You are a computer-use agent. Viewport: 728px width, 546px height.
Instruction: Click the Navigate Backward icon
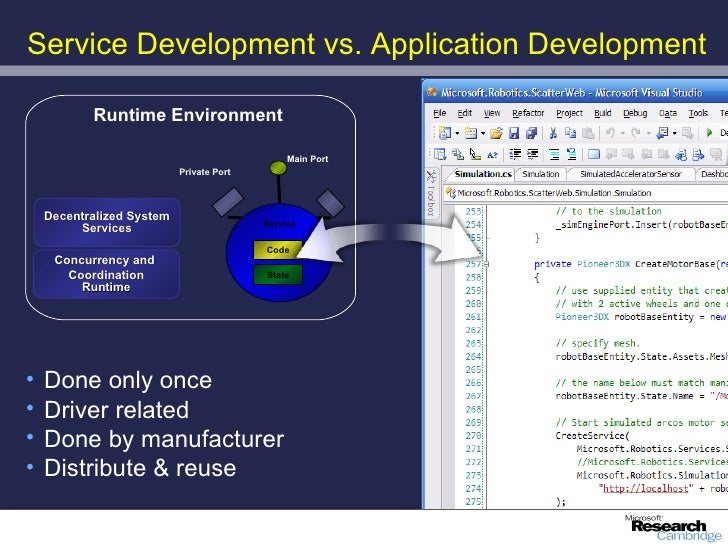coord(662,133)
